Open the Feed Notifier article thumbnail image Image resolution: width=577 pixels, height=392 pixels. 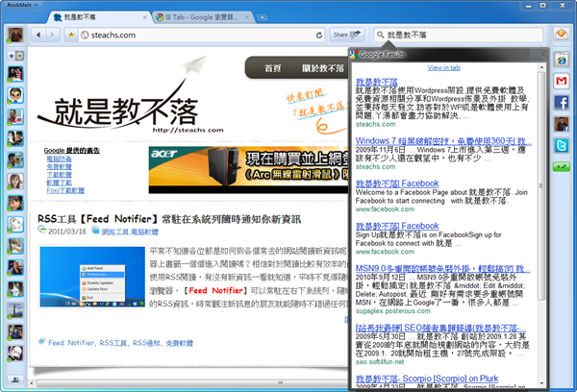click(x=92, y=277)
